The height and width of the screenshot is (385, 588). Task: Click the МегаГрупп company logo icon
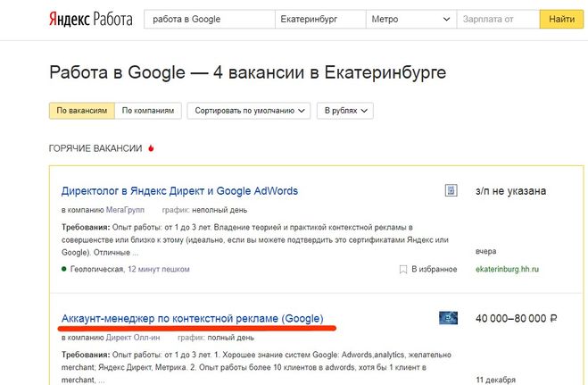[x=451, y=191]
